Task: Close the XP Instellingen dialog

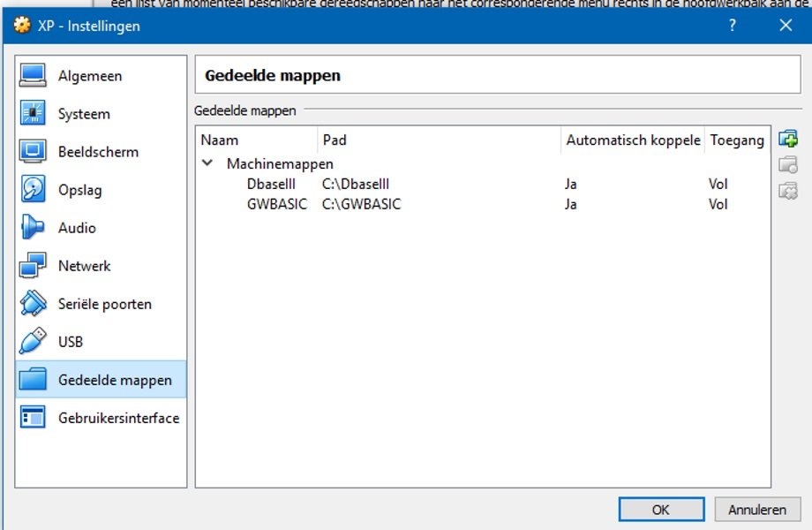Action: click(x=786, y=25)
